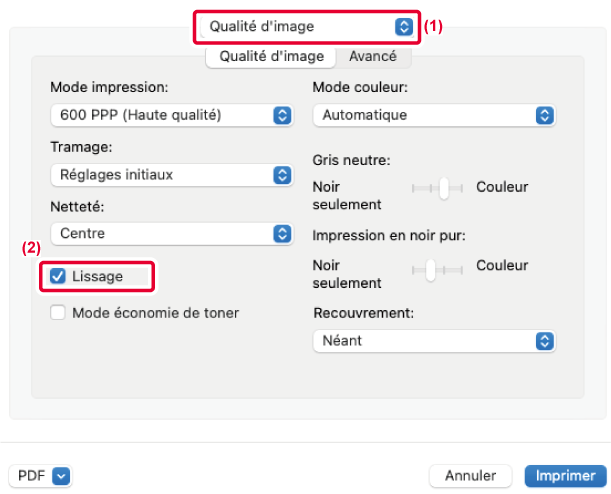Open the Mode couleur Automatique dropdown
Image resolution: width=611 pixels, height=494 pixels.
point(433,115)
